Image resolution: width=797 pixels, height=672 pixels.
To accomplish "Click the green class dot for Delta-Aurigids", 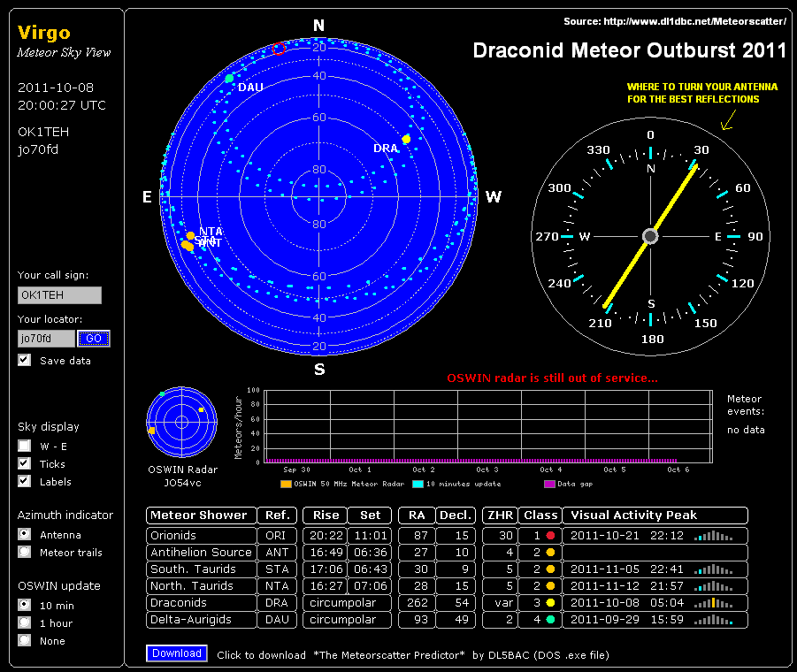I will [x=550, y=619].
